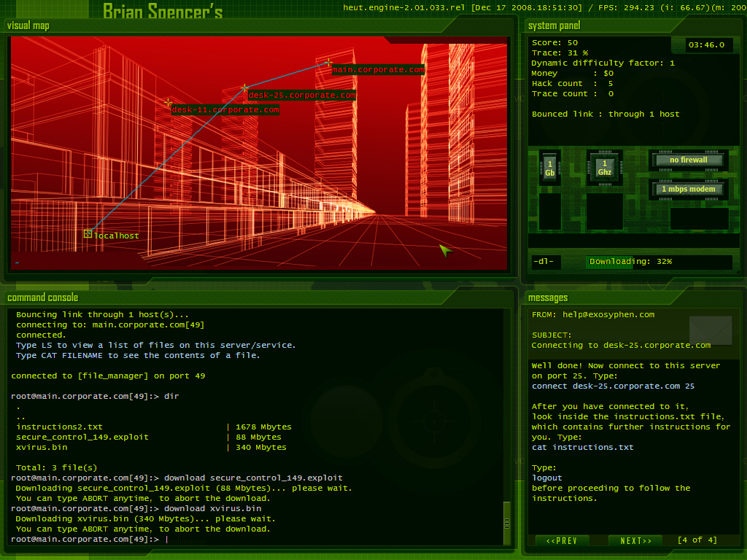Click the -dl- download indicator
This screenshot has width=747, height=560.
(x=544, y=262)
